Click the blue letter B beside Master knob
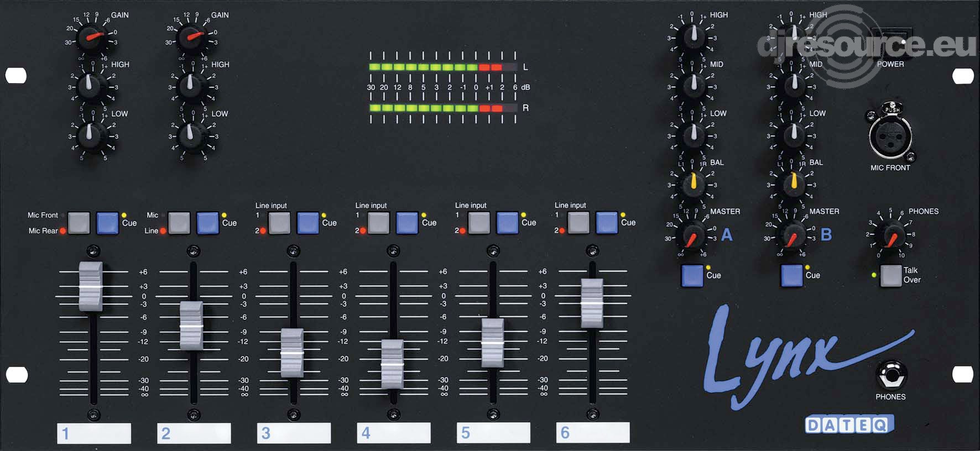980x451 pixels. (826, 235)
